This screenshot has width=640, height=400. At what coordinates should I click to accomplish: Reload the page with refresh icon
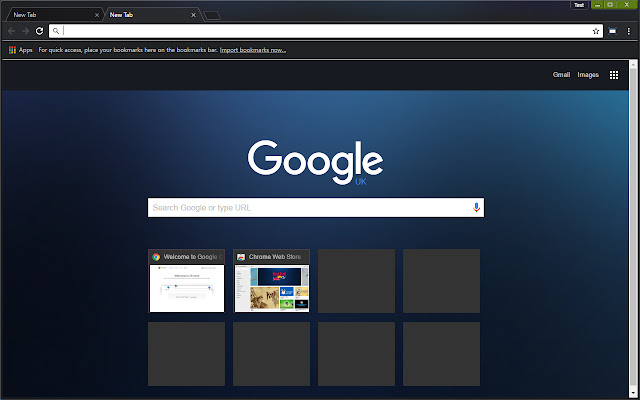click(39, 31)
